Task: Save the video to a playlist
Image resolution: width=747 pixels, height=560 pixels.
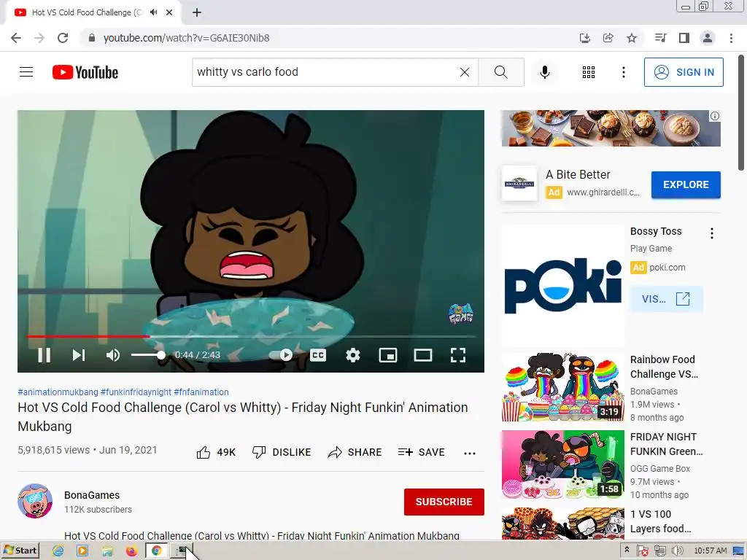Action: point(421,452)
